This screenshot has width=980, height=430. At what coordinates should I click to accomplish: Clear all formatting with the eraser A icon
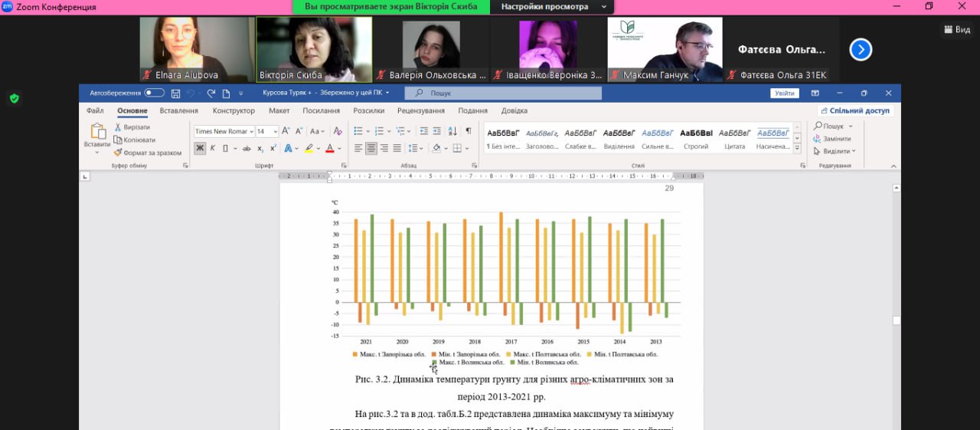click(338, 131)
